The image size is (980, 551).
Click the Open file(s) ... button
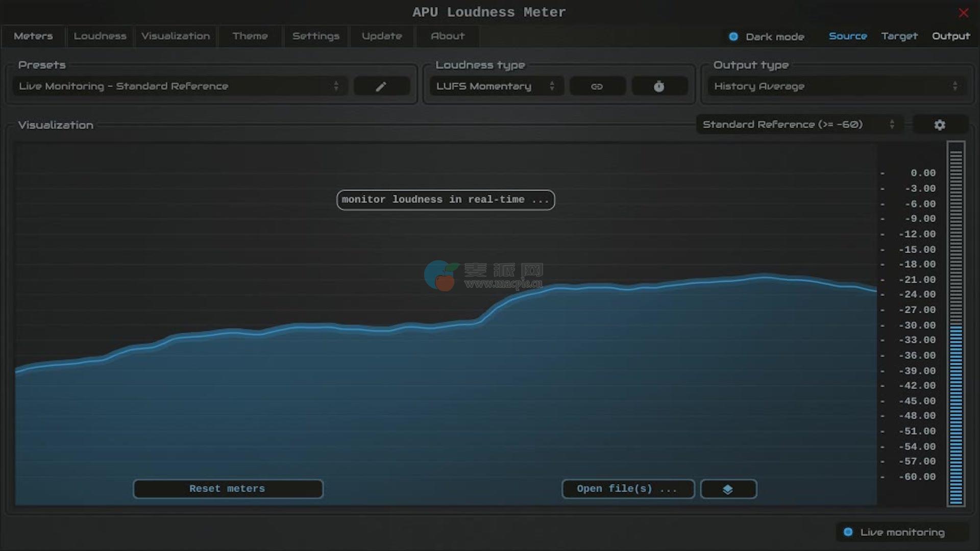coord(628,489)
